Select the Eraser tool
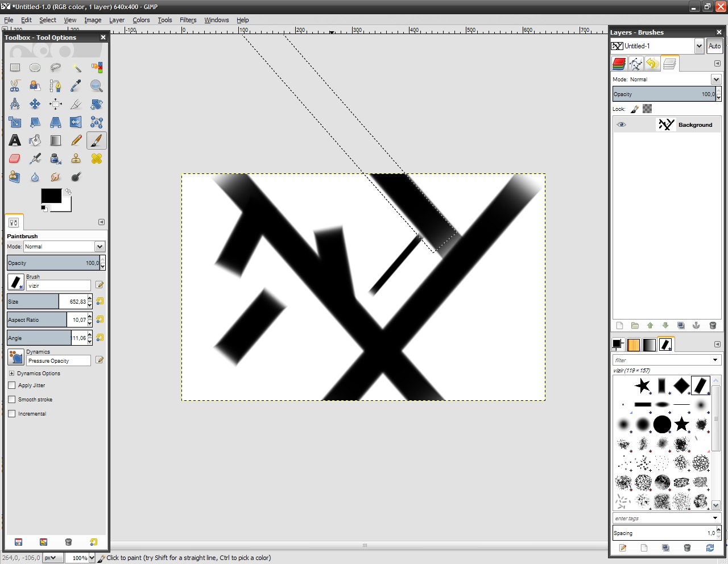Viewport: 728px width, 564px height. (15, 158)
